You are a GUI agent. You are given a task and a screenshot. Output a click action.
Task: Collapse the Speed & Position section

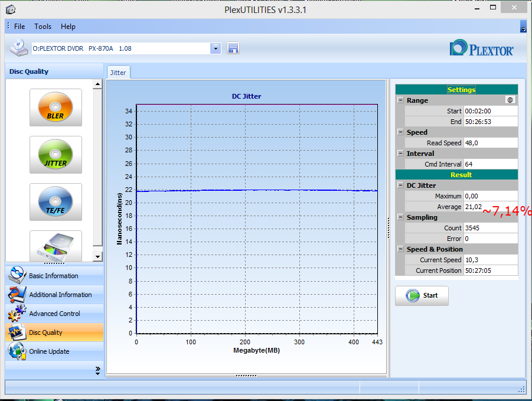401,249
